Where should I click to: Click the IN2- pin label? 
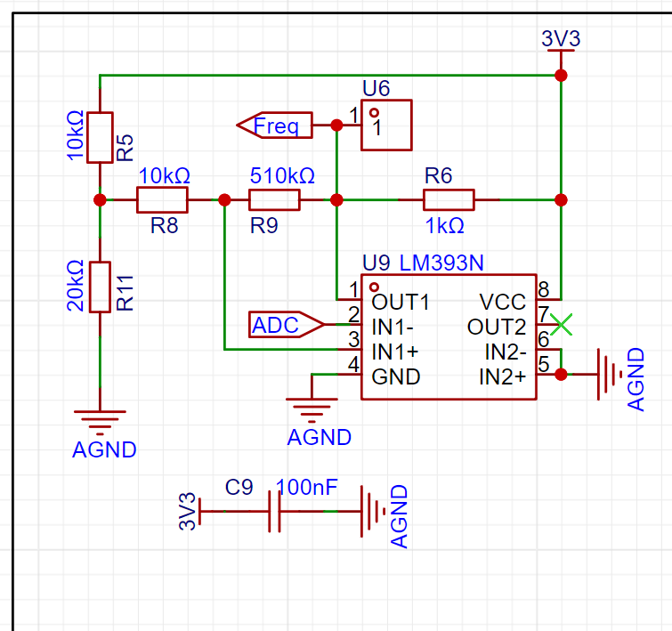[x=506, y=352]
